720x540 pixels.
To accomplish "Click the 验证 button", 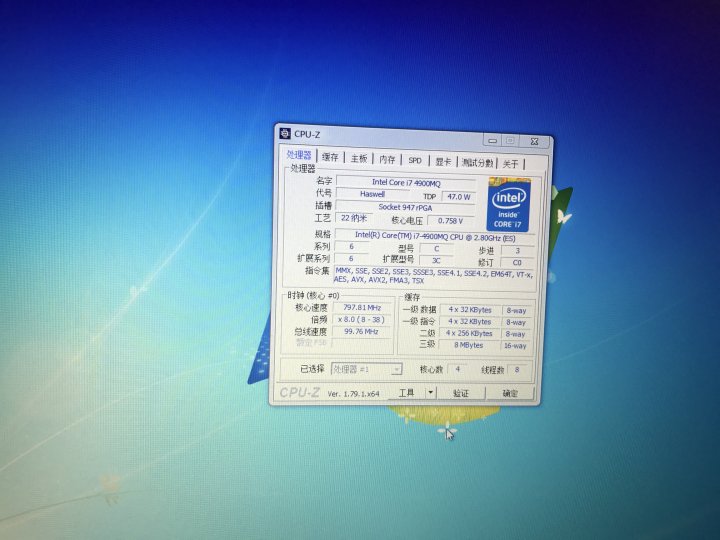I will point(461,393).
